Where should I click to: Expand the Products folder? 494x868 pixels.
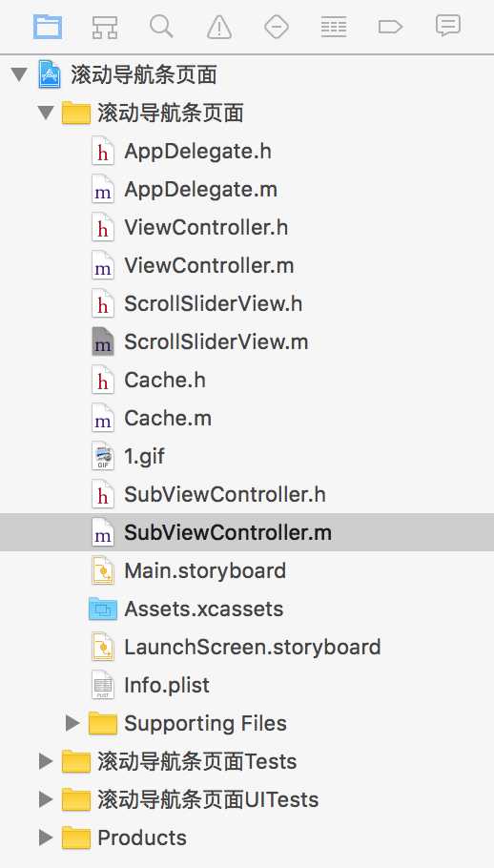click(46, 837)
